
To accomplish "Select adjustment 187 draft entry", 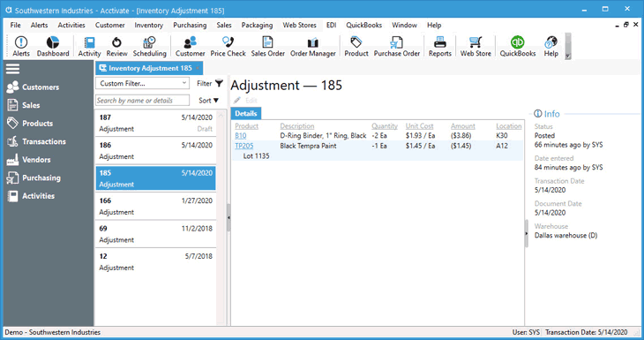I will tap(155, 123).
